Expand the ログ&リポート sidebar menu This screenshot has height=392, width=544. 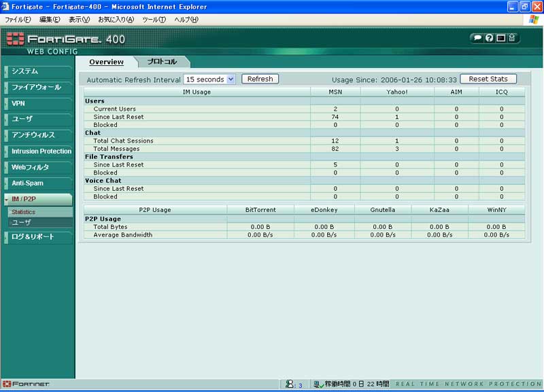[38, 236]
